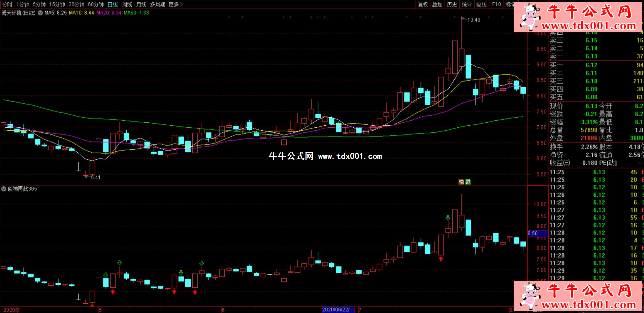Switch to the 日线 daily chart
644x313 pixels.
112,4
